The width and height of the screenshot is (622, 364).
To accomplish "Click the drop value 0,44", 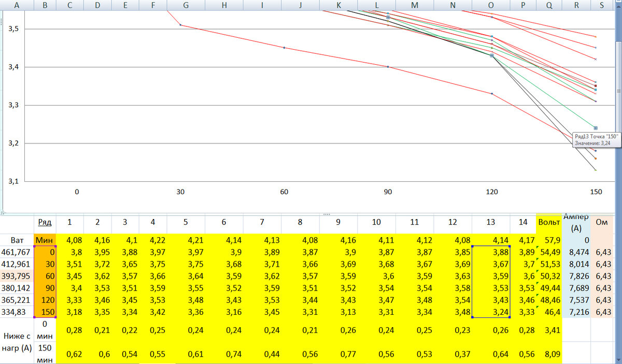I will (x=262, y=352).
